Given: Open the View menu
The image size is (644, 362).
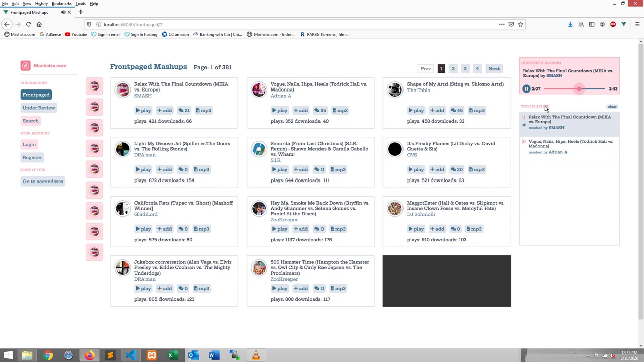Looking at the screenshot, I should click(x=27, y=3).
